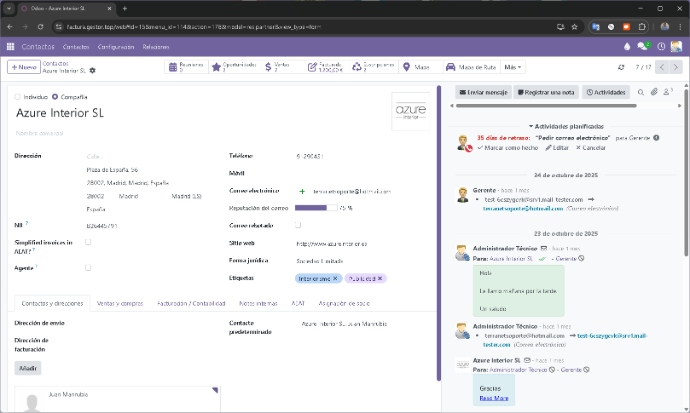Screen dimensions: 690x413
Task: Open the Odoo apps grid menu
Action: (x=10, y=46)
